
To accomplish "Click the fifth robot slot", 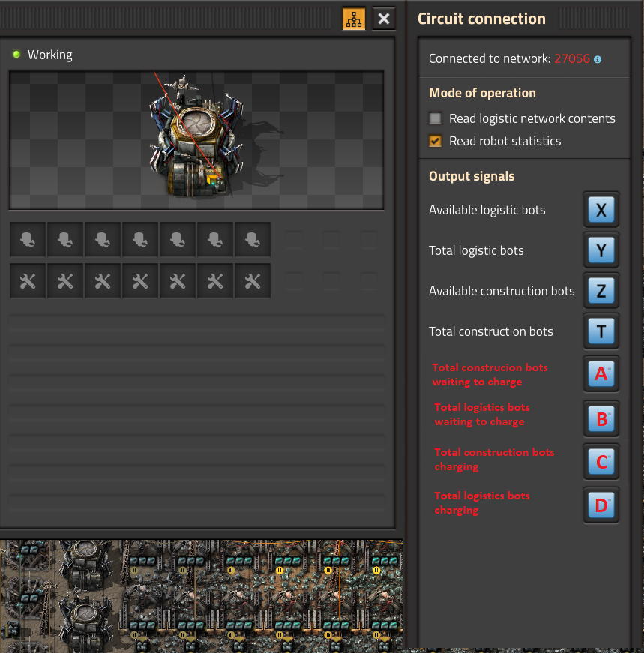I will (x=178, y=239).
